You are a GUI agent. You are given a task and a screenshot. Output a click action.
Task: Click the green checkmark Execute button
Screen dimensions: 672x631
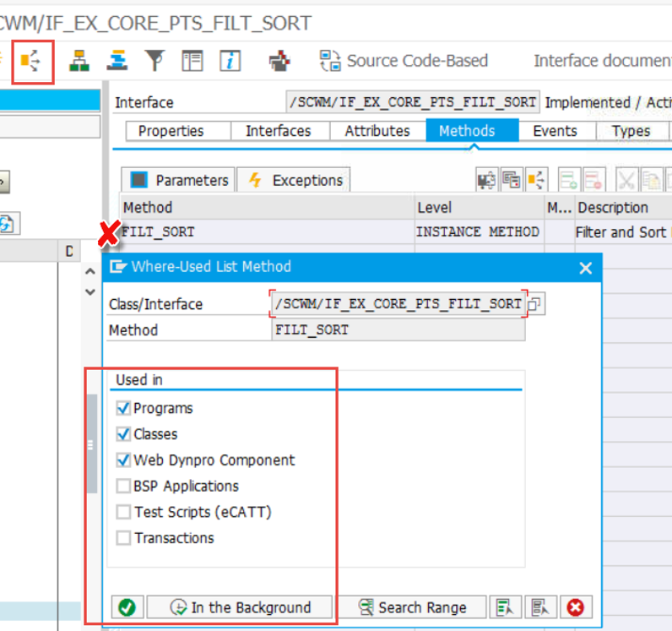[127, 607]
